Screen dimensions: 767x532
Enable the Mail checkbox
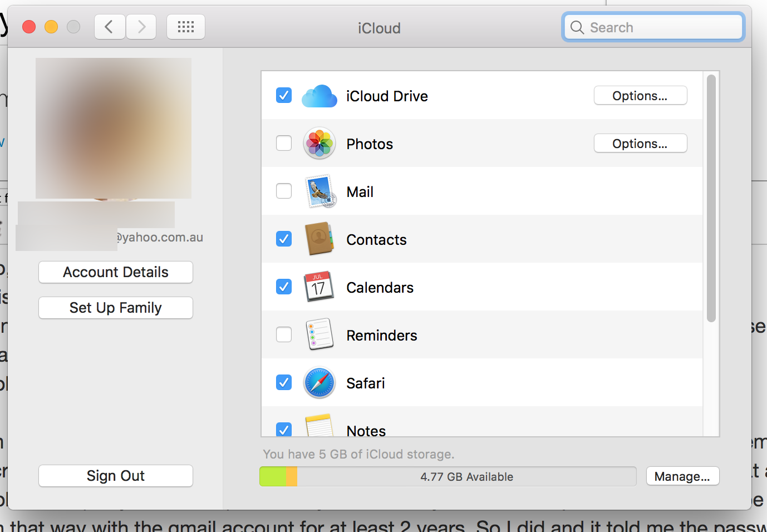[284, 191]
